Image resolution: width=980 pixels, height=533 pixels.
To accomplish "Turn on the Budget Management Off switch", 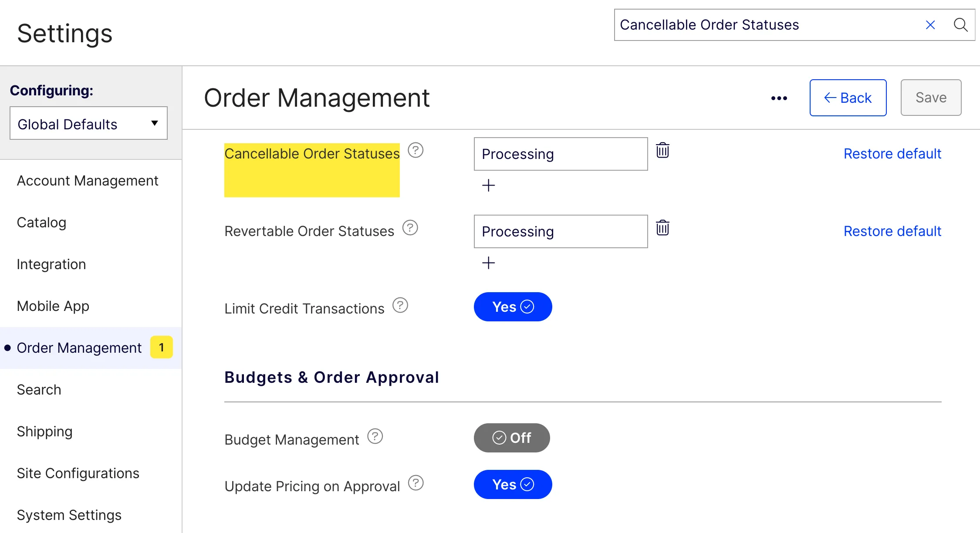I will [x=512, y=438].
